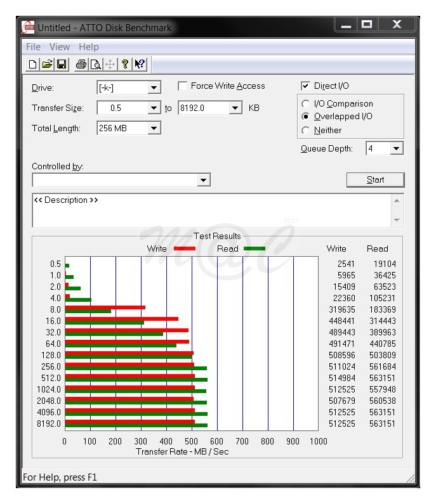The height and width of the screenshot is (504, 436).
Task: Click the Save floppy disk icon
Action: (62, 64)
